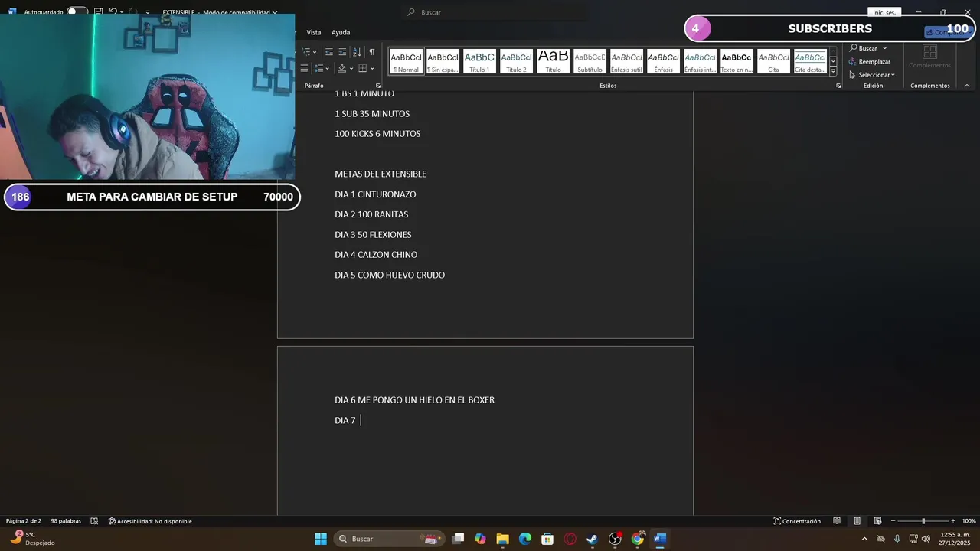Click the Inic. ses. sign-in button
The width and height of the screenshot is (980, 551).
(884, 12)
